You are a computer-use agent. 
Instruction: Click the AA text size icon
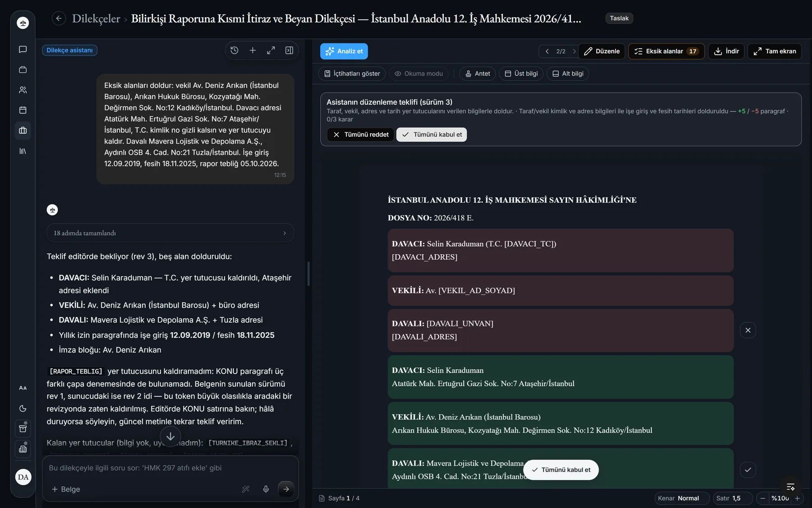pyautogui.click(x=23, y=388)
